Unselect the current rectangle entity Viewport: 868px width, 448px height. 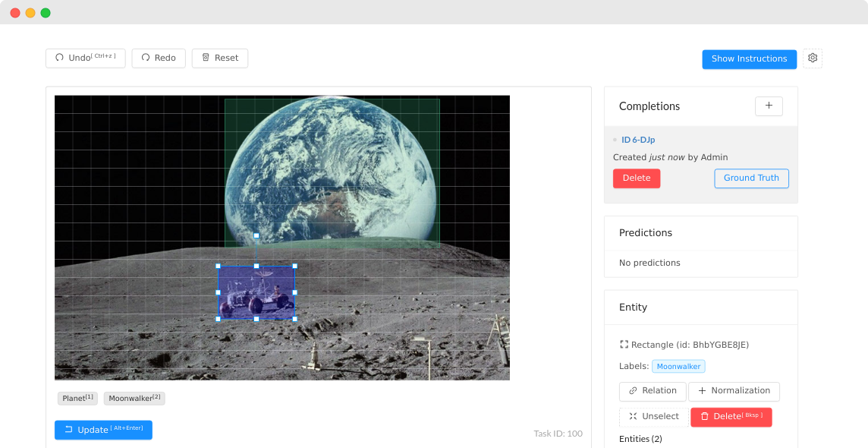coord(653,417)
